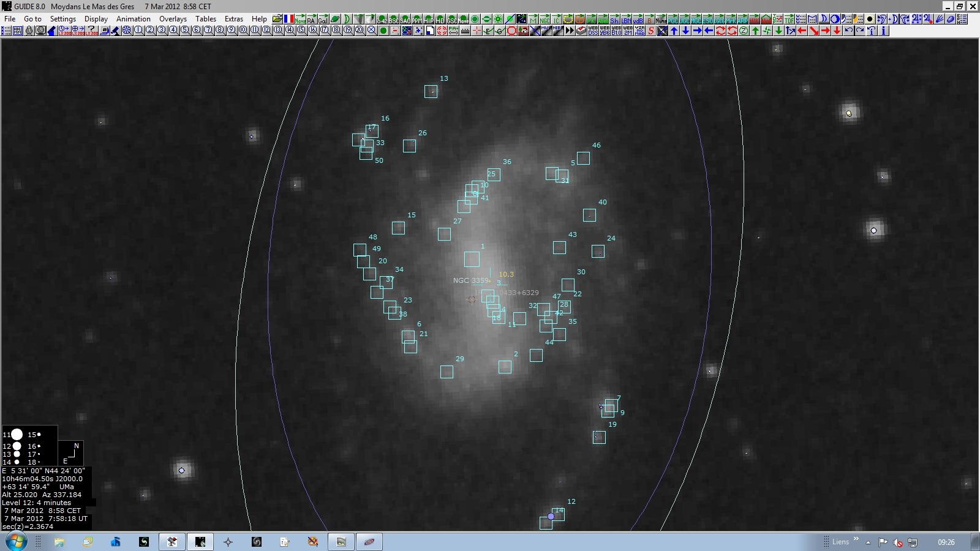The width and height of the screenshot is (980, 551).
Task: Click the WEB DSS image download icon
Action: click(x=592, y=30)
